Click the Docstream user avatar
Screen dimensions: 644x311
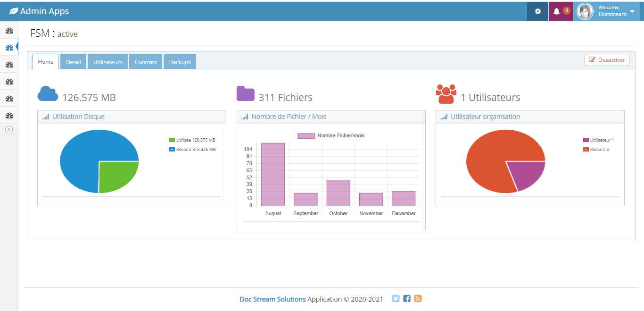tap(585, 11)
